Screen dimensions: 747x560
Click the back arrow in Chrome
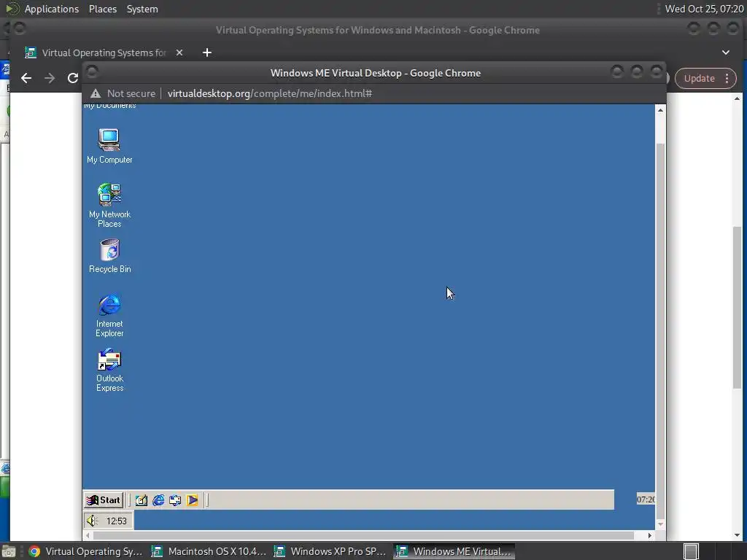point(26,78)
